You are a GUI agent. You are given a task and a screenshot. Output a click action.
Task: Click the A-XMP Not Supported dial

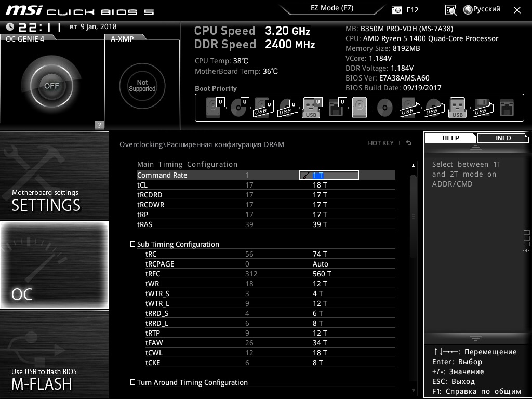pos(142,86)
